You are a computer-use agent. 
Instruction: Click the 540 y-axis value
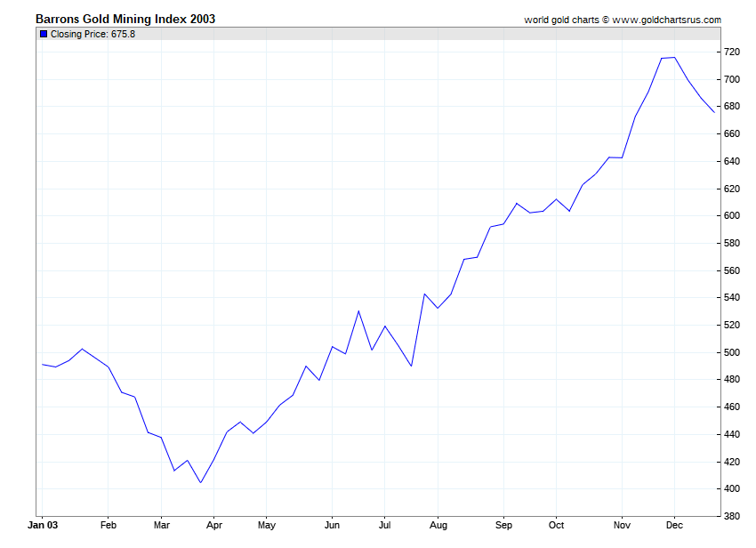click(x=731, y=298)
